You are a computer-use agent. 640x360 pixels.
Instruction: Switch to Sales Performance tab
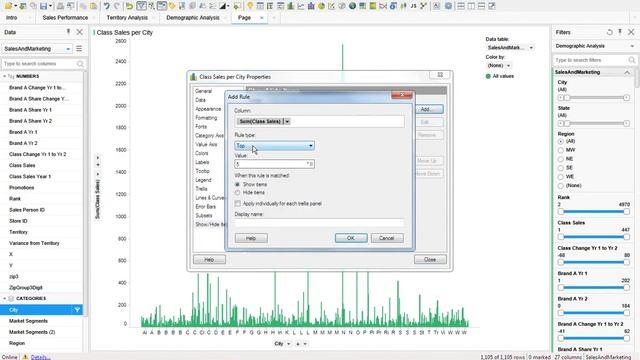click(x=65, y=18)
